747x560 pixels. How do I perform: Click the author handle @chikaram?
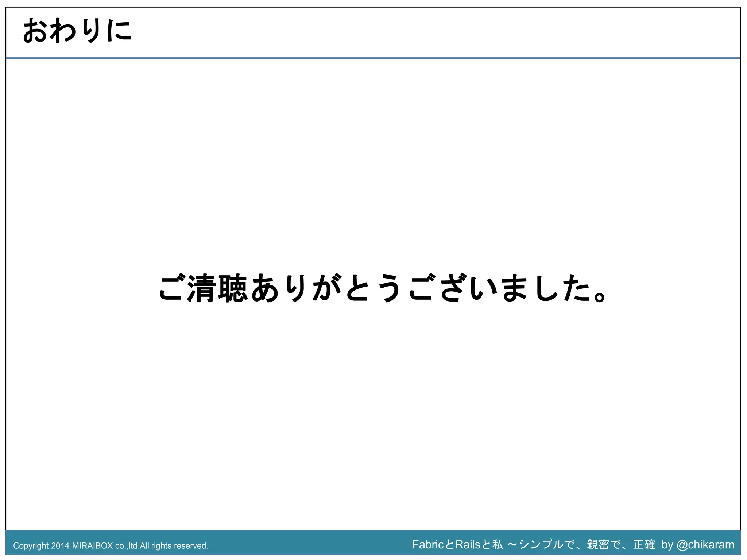[705, 545]
